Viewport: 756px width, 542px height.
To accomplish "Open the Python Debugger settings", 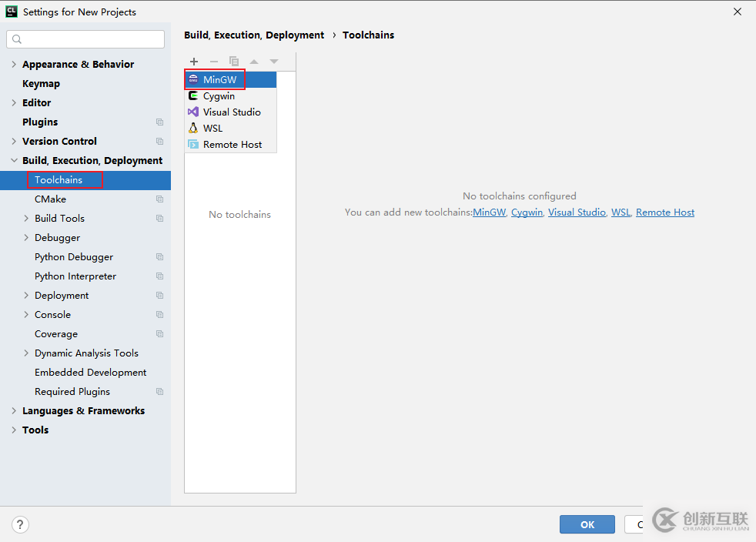I will pyautogui.click(x=74, y=257).
